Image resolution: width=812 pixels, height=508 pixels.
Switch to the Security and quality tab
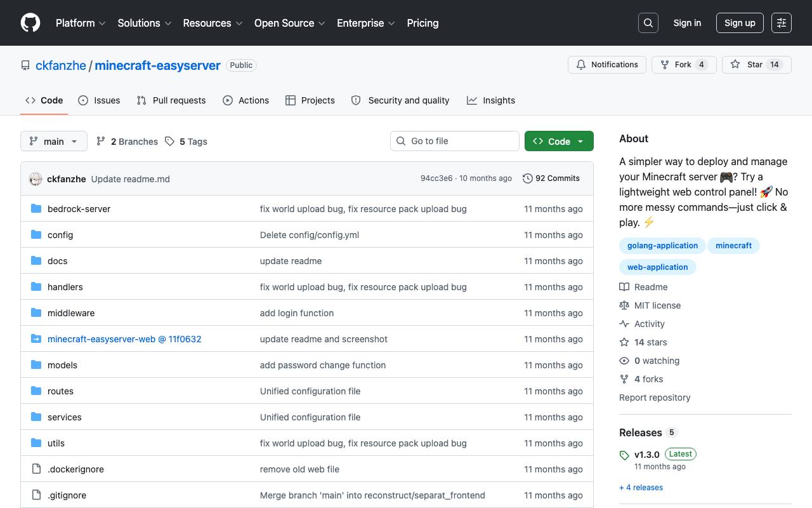point(400,100)
